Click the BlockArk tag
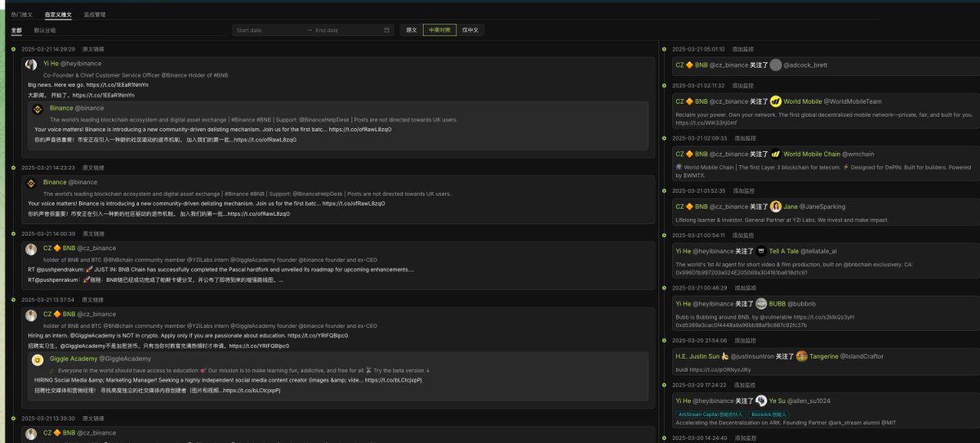The width and height of the screenshot is (980, 443). click(770, 414)
